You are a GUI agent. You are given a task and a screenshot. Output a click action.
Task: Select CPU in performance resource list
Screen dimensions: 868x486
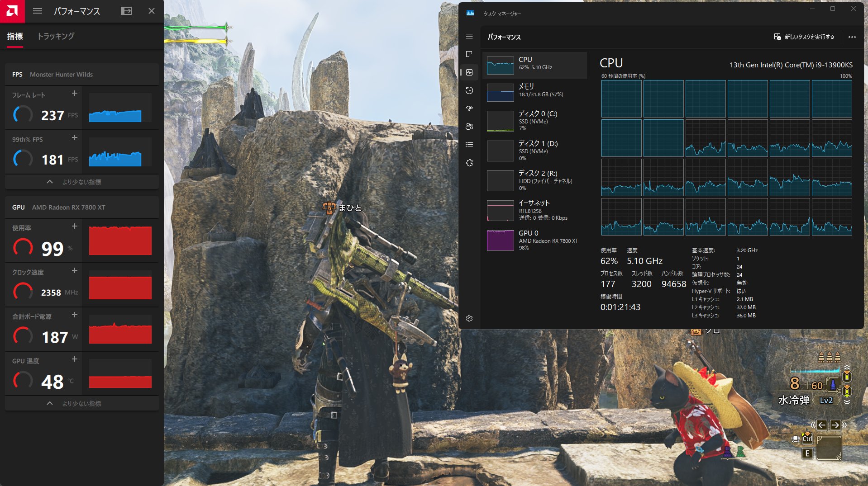pyautogui.click(x=534, y=65)
